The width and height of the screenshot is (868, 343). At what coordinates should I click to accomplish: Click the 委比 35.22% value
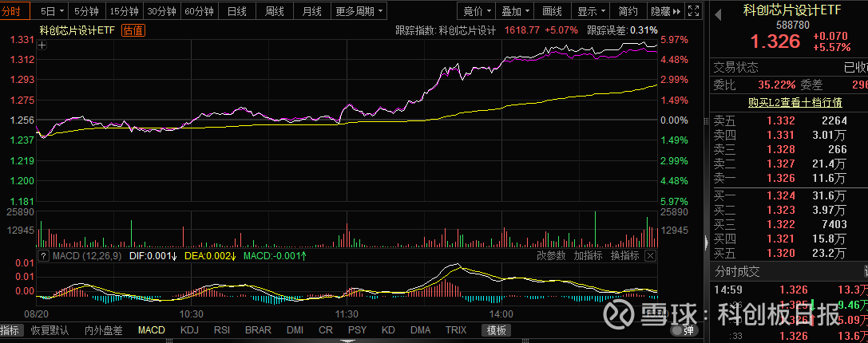tap(777, 85)
